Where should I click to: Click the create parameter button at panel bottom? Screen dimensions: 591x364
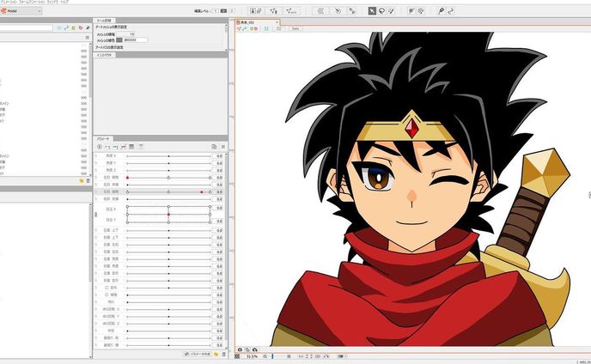(198, 355)
